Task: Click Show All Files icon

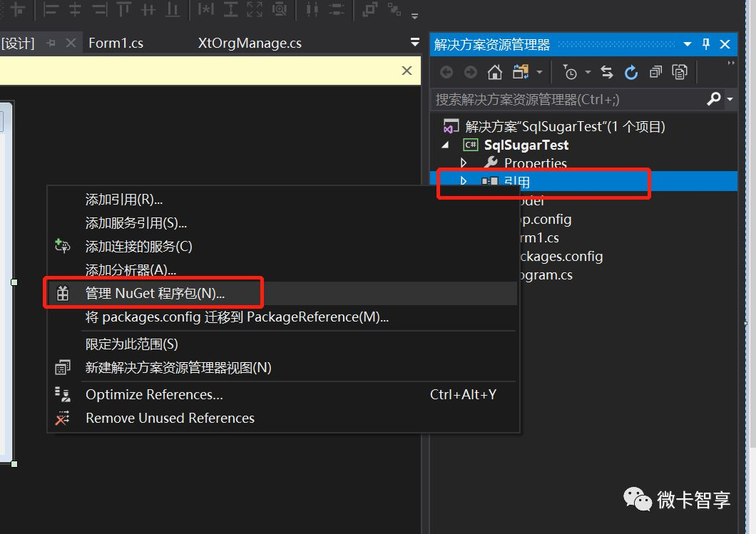Action: coord(680,72)
